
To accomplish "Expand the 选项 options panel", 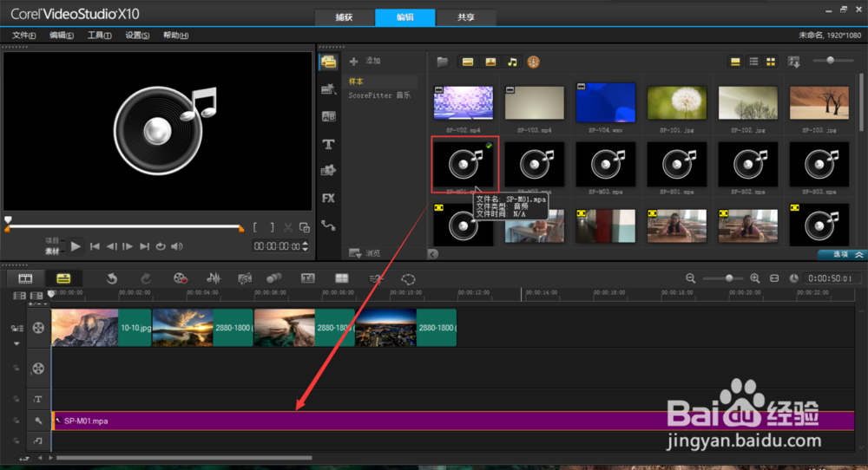I will pos(842,254).
